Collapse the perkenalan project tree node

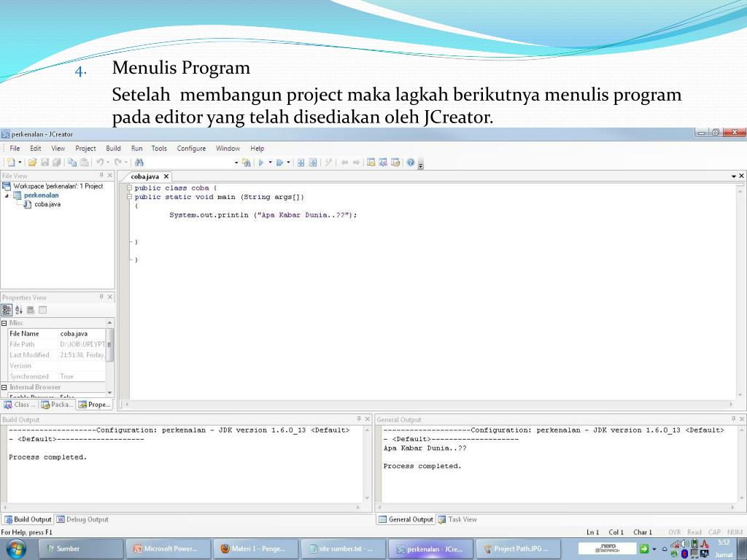tap(7, 195)
